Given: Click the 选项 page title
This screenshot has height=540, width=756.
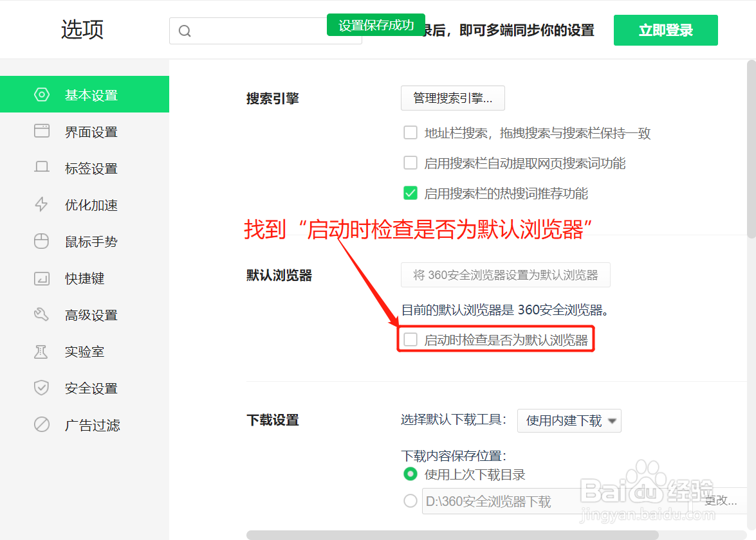Looking at the screenshot, I should [82, 30].
